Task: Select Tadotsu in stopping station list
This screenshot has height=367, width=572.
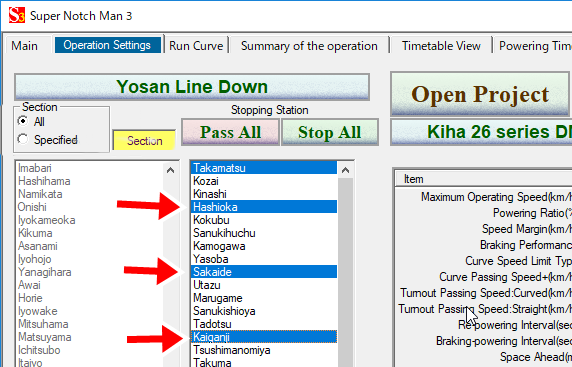Action: click(x=264, y=324)
